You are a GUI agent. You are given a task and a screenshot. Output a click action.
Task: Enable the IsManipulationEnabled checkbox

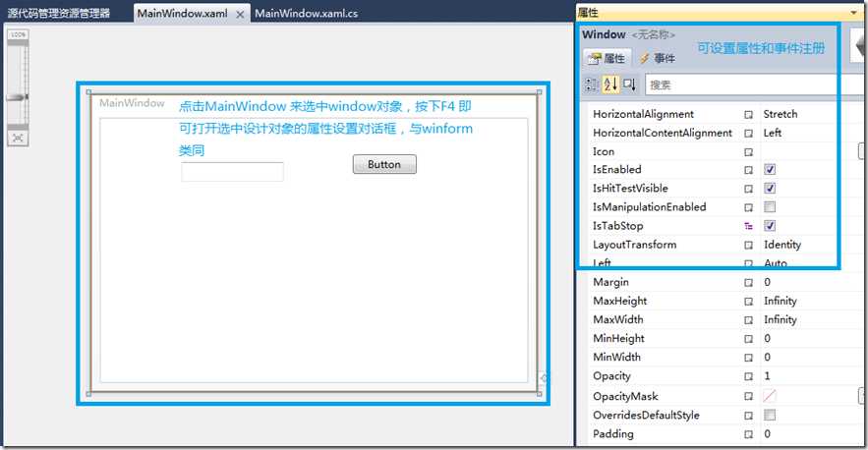click(770, 207)
